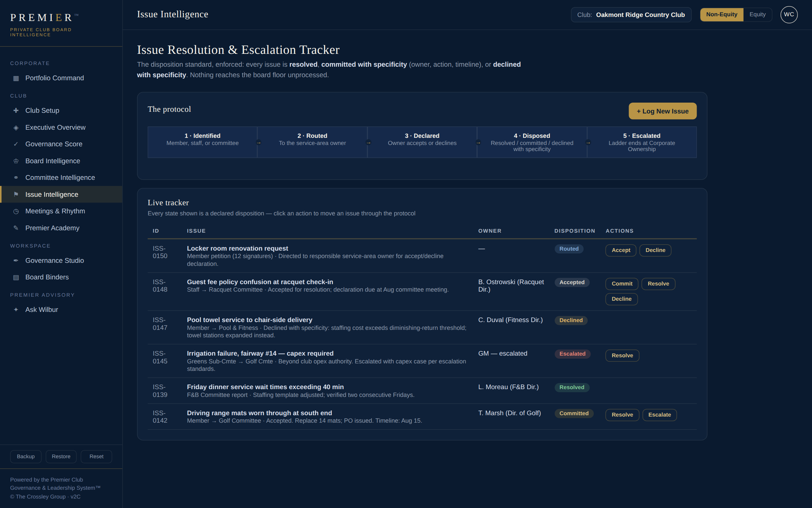The height and width of the screenshot is (508, 812).
Task: Click the Committee Intelligence icon
Action: (16, 178)
